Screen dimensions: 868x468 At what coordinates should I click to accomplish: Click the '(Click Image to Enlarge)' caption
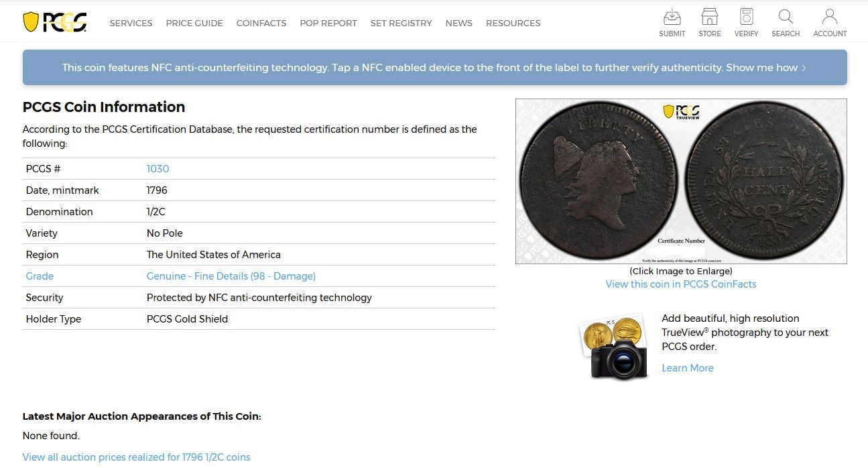pyautogui.click(x=681, y=271)
